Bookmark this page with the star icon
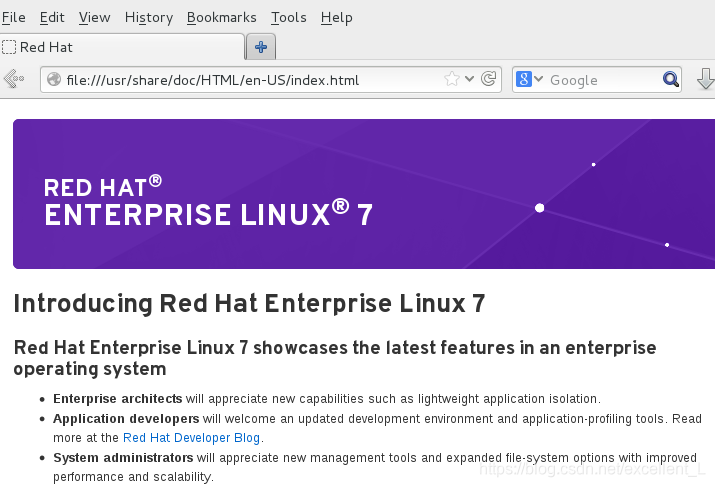This screenshot has height=487, width=715. (x=451, y=79)
